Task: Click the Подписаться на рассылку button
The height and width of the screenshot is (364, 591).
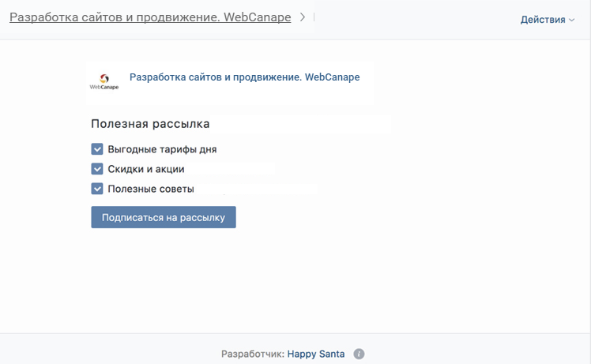Action: click(x=164, y=217)
